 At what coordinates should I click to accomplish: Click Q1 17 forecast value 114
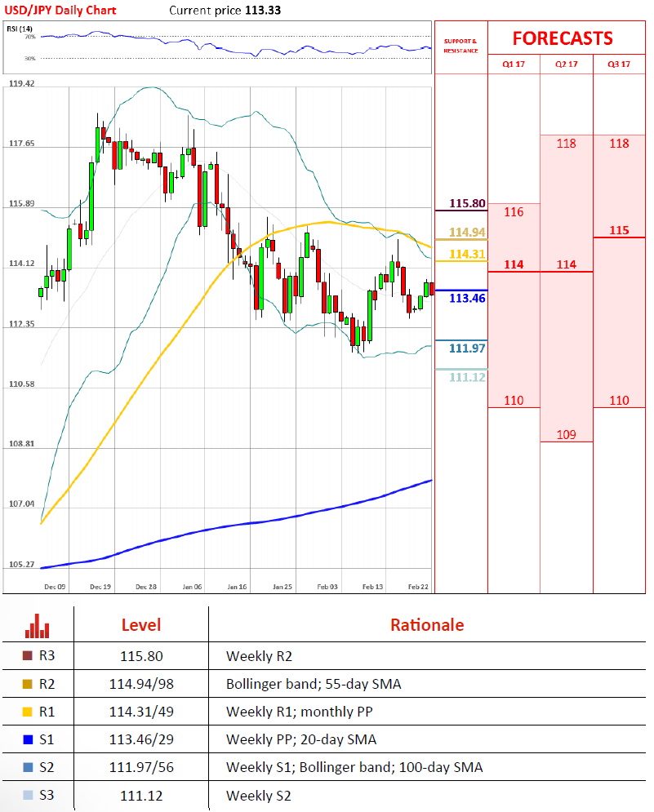click(514, 264)
